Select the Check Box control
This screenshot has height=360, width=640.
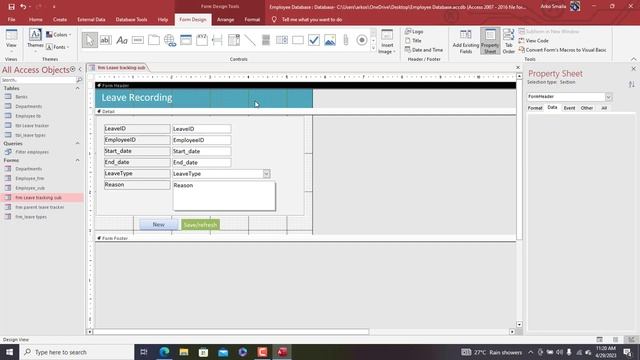314,40
